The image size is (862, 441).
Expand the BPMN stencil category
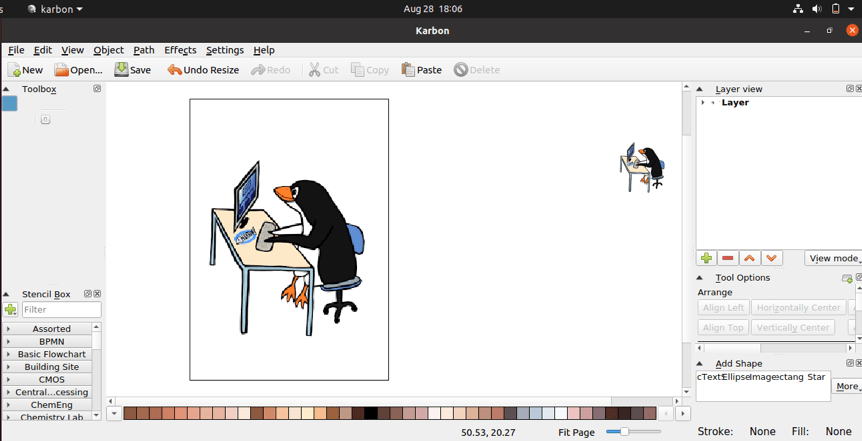pos(8,341)
